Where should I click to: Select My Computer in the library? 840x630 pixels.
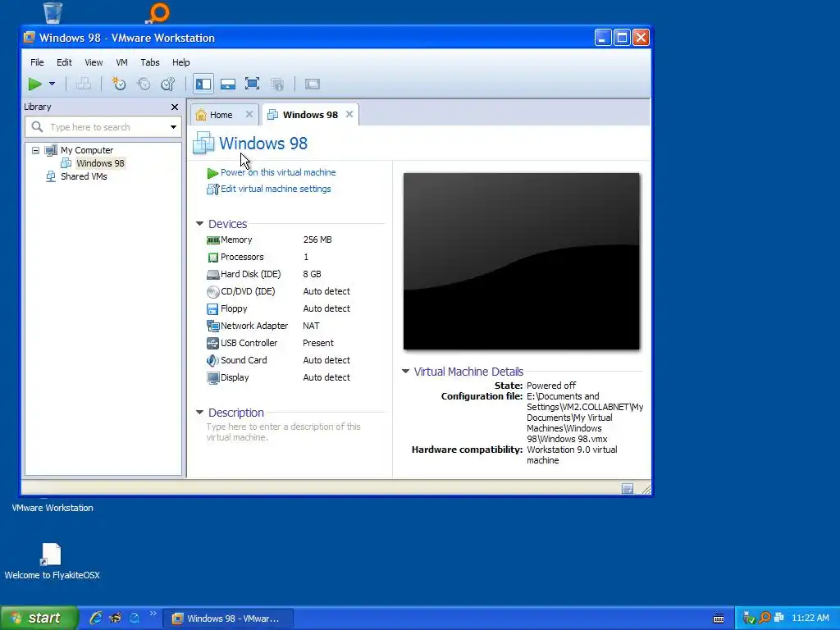click(x=87, y=151)
